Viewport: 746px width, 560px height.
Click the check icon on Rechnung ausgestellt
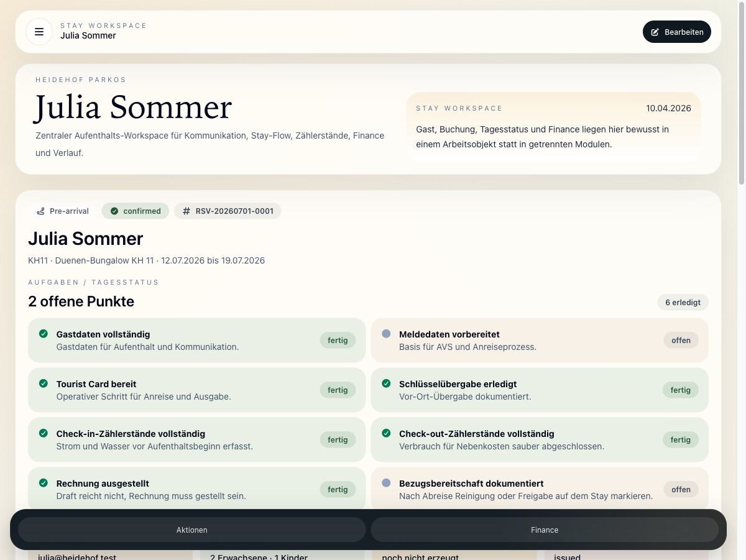click(x=43, y=483)
